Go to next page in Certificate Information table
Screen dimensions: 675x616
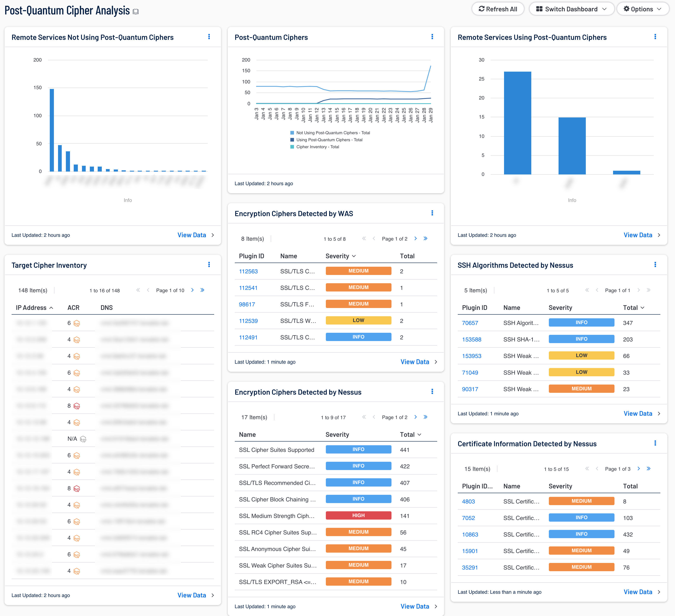point(638,468)
